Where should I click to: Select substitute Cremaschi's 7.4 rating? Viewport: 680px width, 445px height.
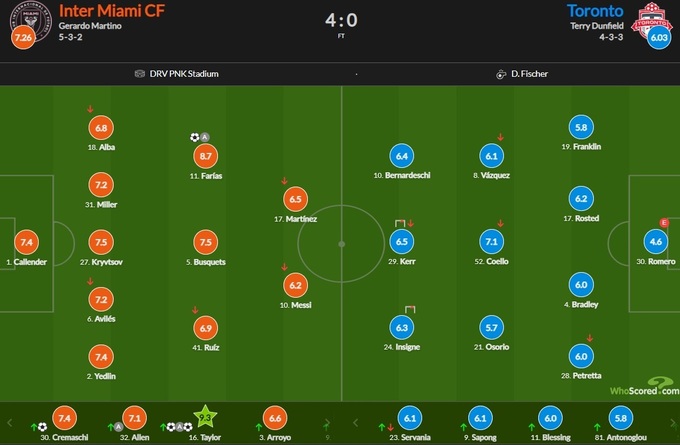[65, 417]
